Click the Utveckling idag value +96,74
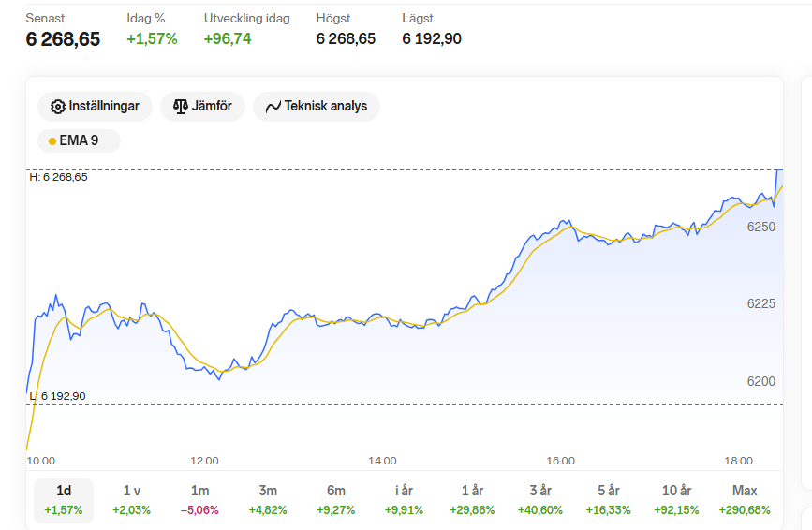812x530 pixels. pos(228,38)
